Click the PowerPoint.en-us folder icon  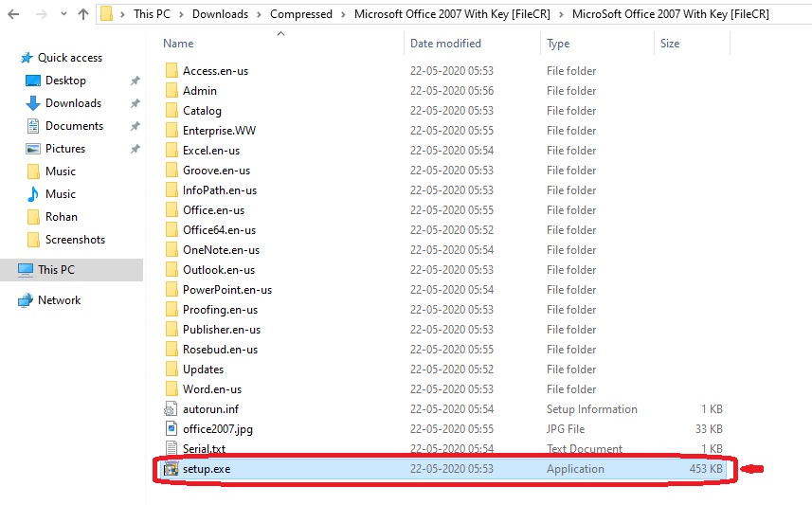coord(171,290)
